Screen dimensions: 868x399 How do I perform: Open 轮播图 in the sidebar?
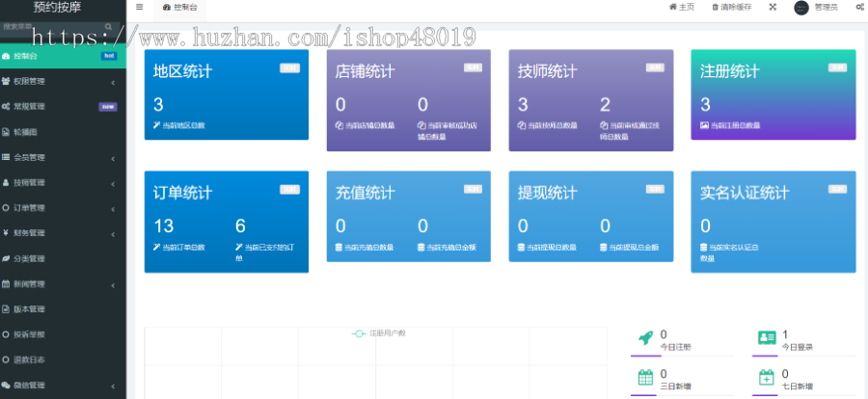pos(63,132)
